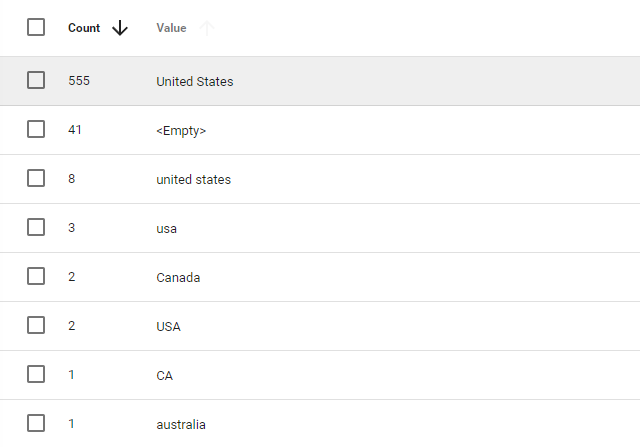
Task: Check the box for United States row
Action: coord(36,80)
